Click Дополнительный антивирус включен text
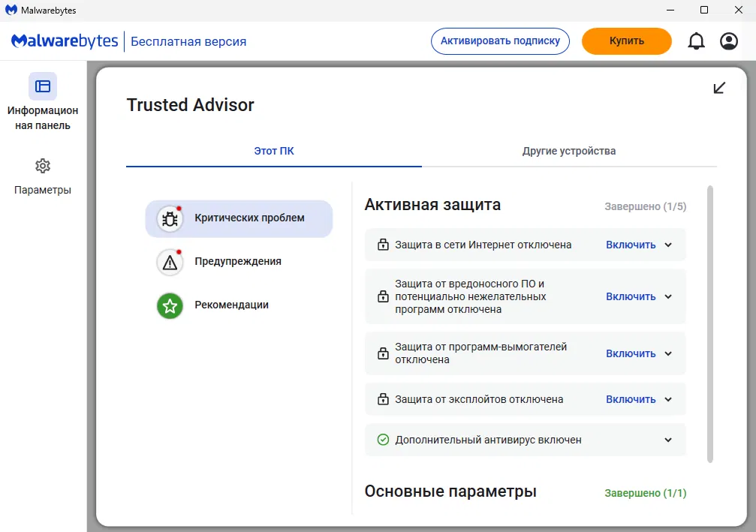The image size is (756, 532). (488, 440)
